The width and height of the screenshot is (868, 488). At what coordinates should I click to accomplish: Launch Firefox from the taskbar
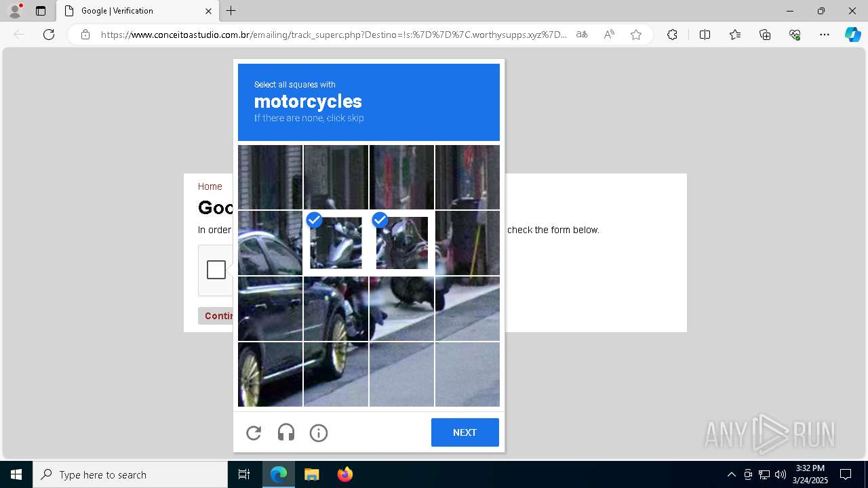tap(344, 474)
